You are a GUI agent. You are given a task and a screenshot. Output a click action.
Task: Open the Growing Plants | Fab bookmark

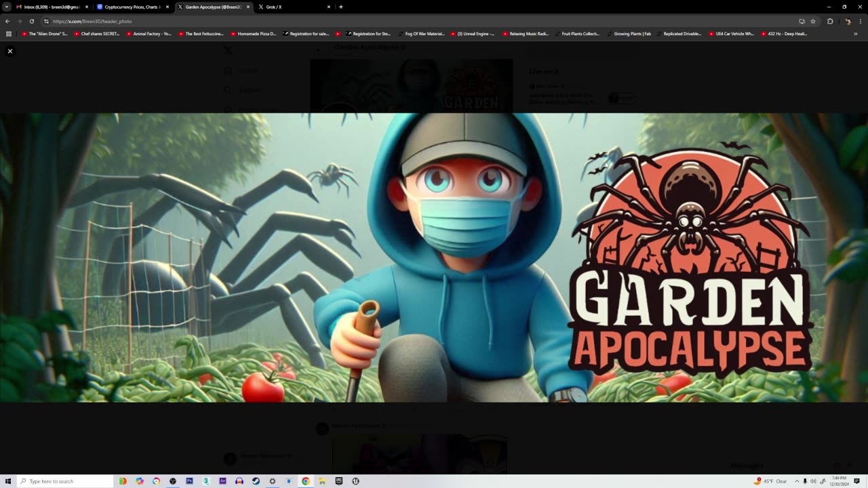click(x=629, y=33)
